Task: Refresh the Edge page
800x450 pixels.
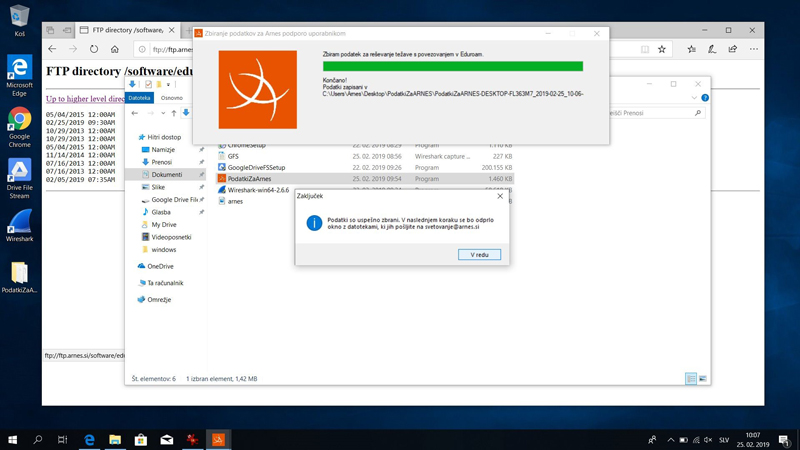Action: 94,49
